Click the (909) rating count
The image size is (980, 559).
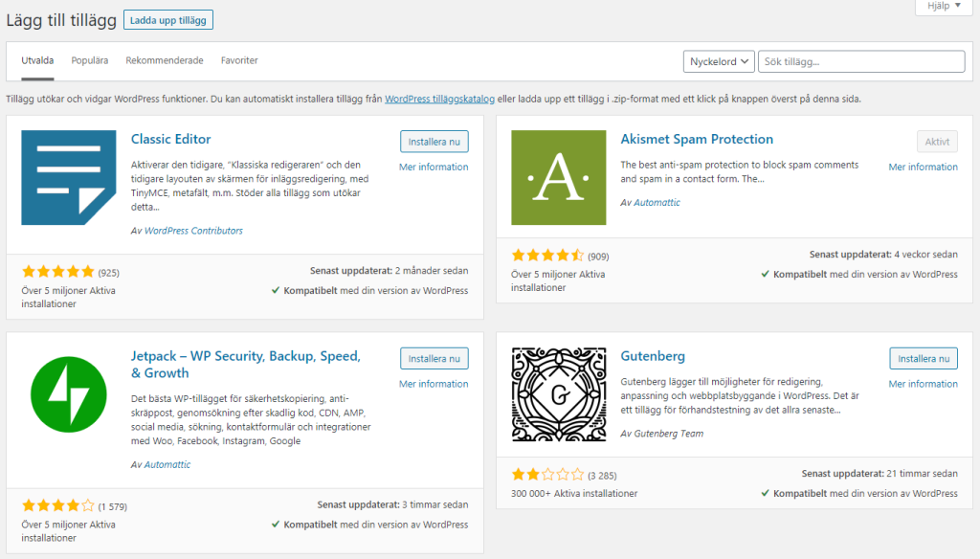(598, 257)
